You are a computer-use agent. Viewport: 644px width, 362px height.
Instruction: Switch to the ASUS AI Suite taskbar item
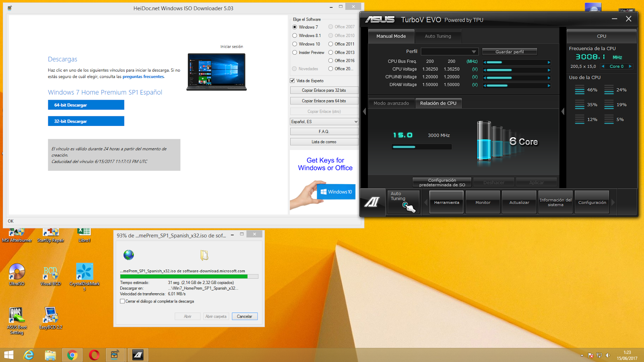(138, 355)
